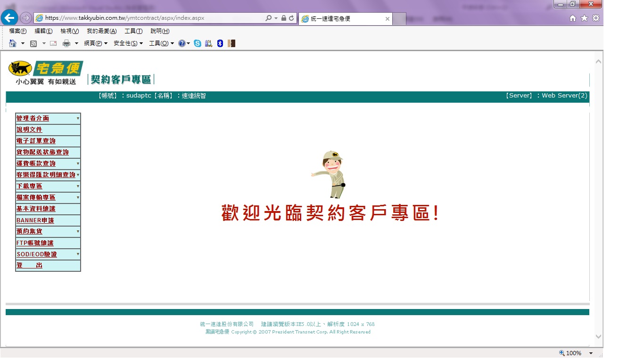Screen dimensions: 644x358
Task: Click the Home icon in command bar
Action: click(13, 43)
